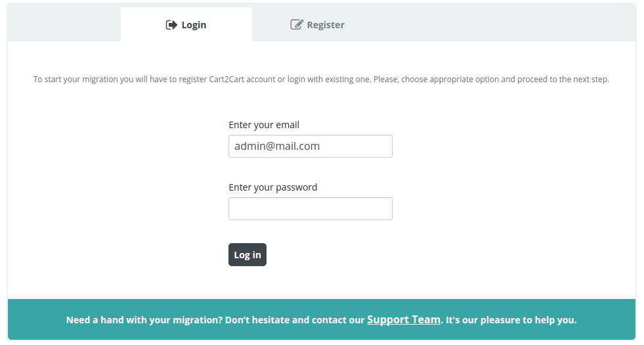
Task: Click "Don't hesitate and contact our" banner text
Action: click(295, 321)
